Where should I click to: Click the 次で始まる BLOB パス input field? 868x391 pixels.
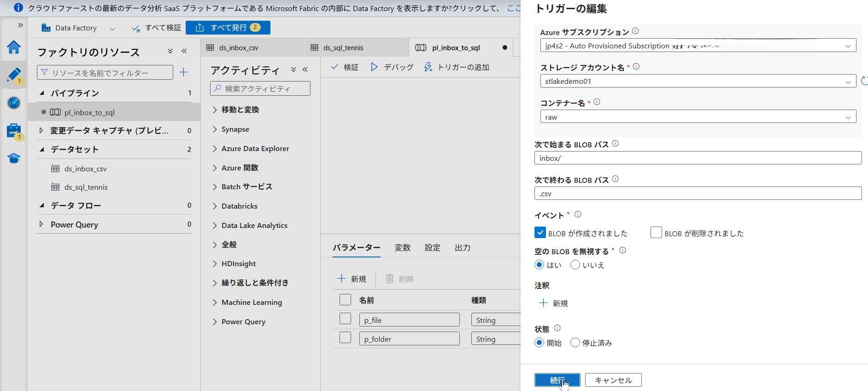(x=698, y=158)
